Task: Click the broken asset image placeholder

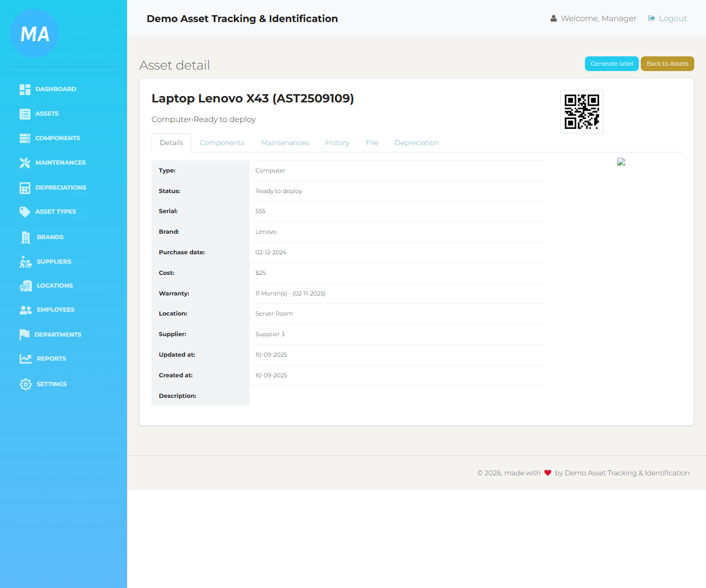Action: (x=621, y=162)
